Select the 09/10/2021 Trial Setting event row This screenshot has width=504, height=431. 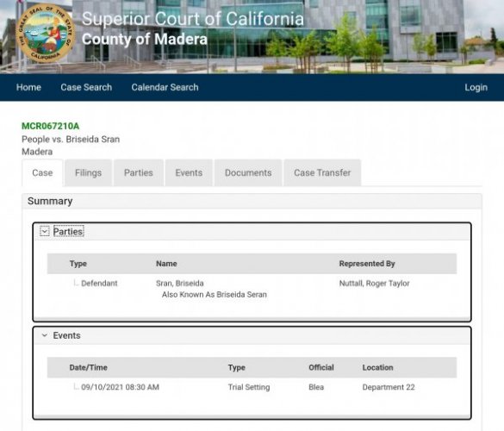(x=252, y=387)
